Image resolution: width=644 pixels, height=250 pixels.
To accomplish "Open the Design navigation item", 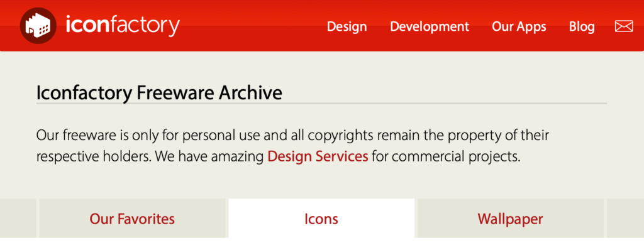I will [x=347, y=26].
